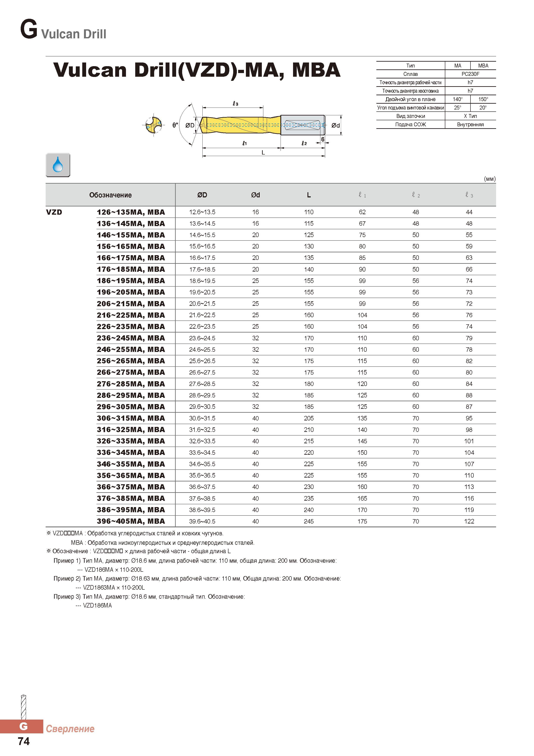Click the 'ℓ 1' column header
This screenshot has height=756, width=534.
pos(362,195)
